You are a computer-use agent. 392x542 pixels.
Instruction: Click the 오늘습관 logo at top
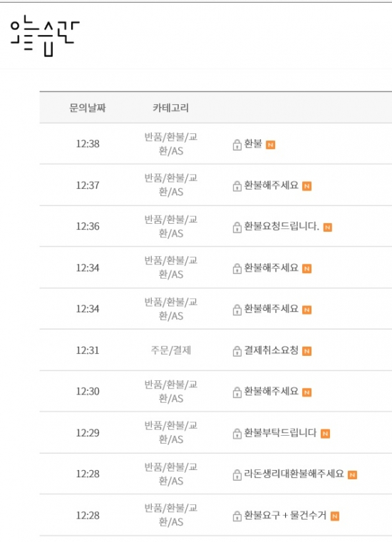pos(45,35)
